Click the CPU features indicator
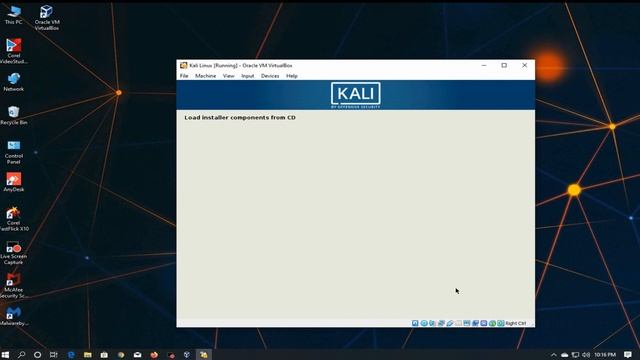640x360 pixels. coord(484,323)
